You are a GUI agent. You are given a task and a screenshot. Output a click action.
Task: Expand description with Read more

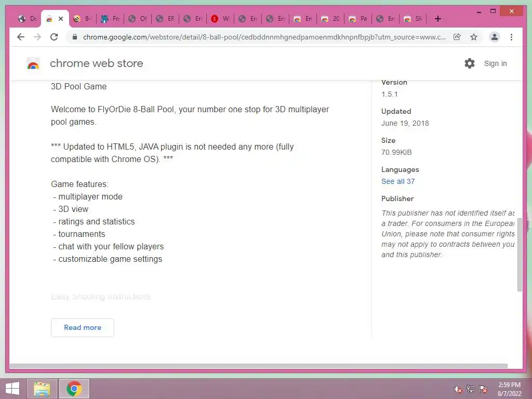83,327
